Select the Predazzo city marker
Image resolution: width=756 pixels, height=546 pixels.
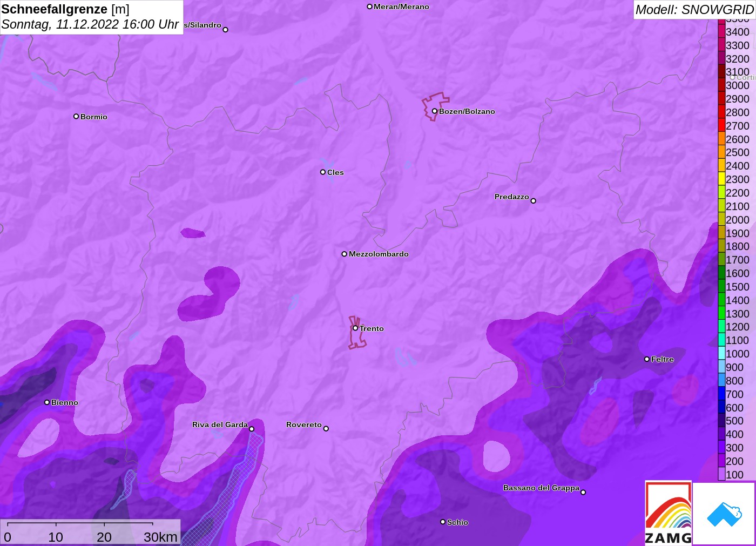533,201
